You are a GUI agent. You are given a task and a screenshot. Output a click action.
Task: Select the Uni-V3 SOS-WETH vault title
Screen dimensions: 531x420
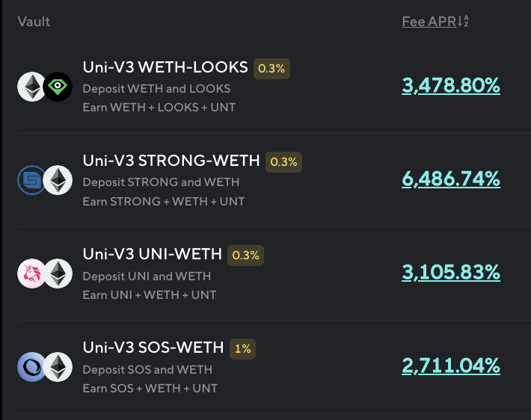coord(153,348)
